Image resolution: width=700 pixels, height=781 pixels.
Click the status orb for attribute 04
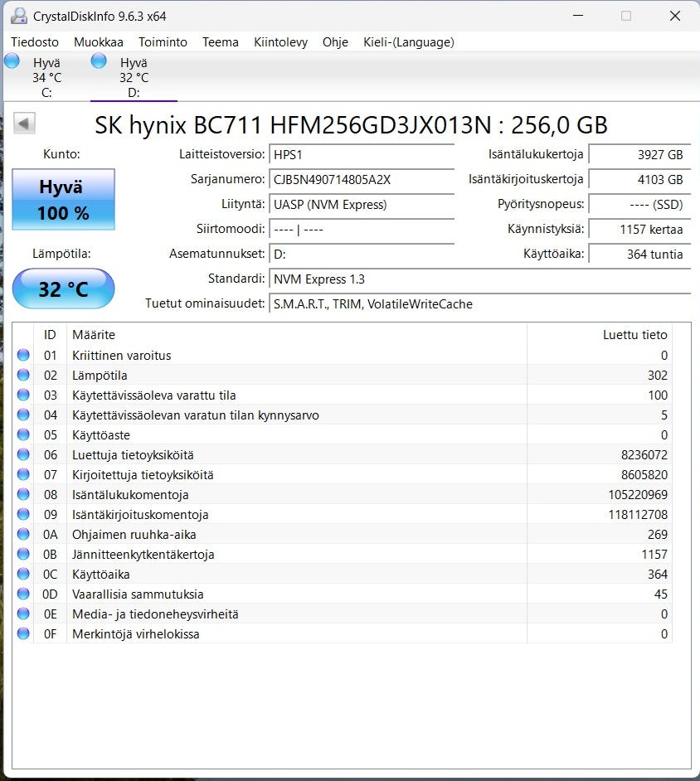tap(23, 415)
